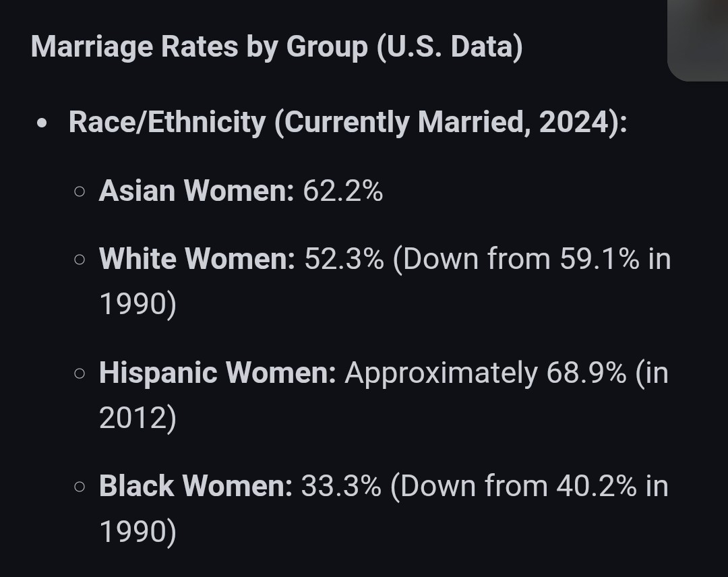Click the "Asian Women:" label
The image size is (728, 577).
click(196, 191)
